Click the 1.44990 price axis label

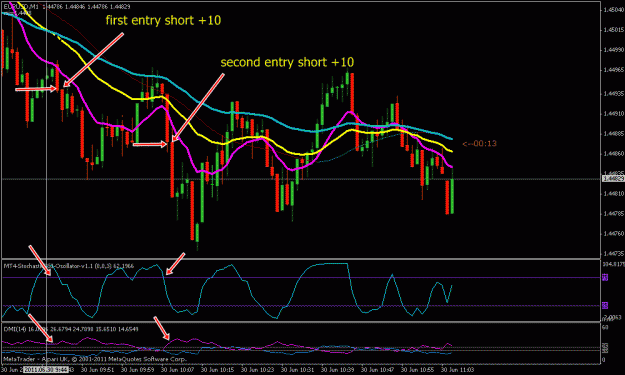point(613,50)
